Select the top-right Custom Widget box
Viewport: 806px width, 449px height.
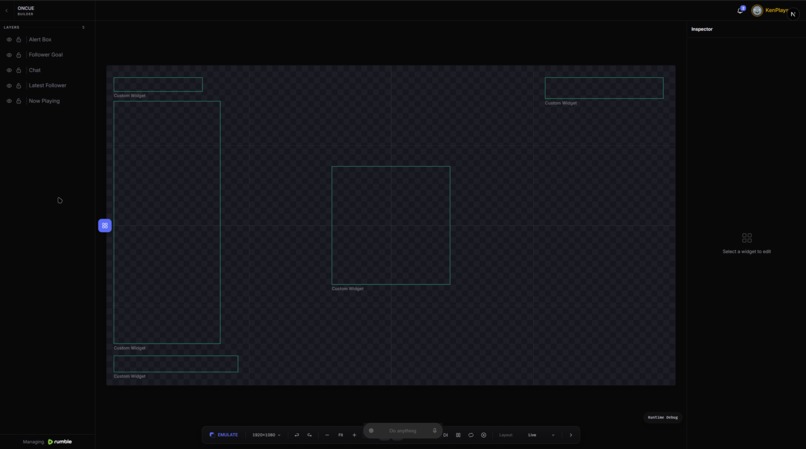pyautogui.click(x=604, y=88)
